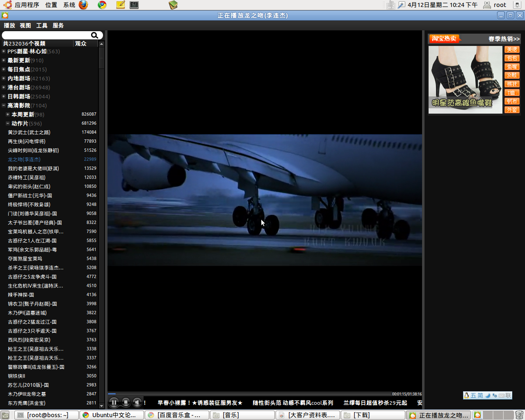Image resolution: width=525 pixels, height=420 pixels.
Task: Open the power/session button in panel
Action: (x=517, y=5)
